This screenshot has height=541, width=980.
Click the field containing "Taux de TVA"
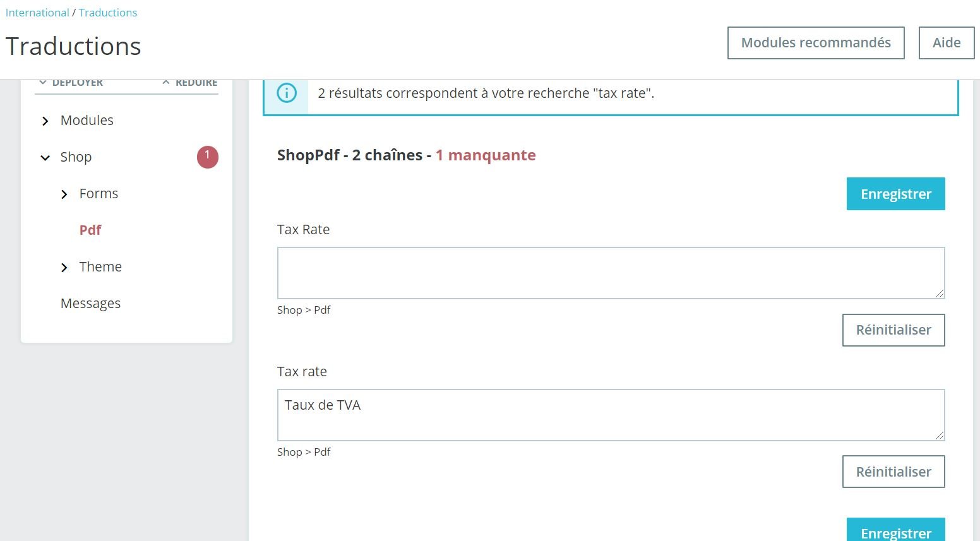click(x=610, y=415)
